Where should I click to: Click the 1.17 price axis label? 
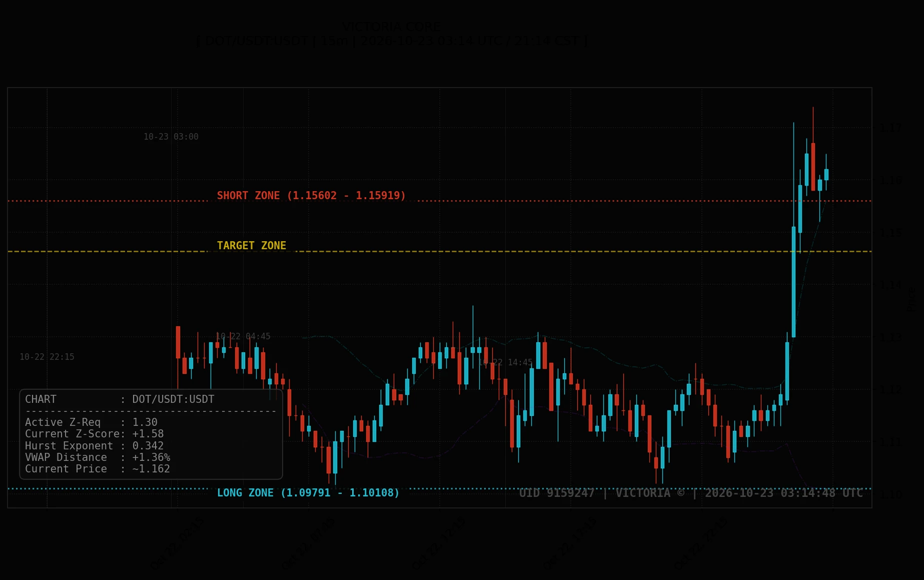[x=891, y=128]
